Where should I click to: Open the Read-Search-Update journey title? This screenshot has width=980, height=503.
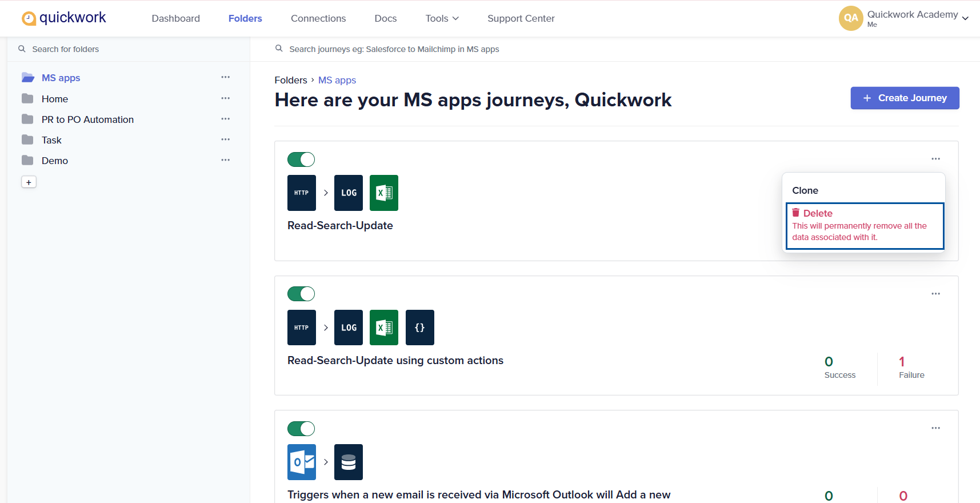coord(340,225)
